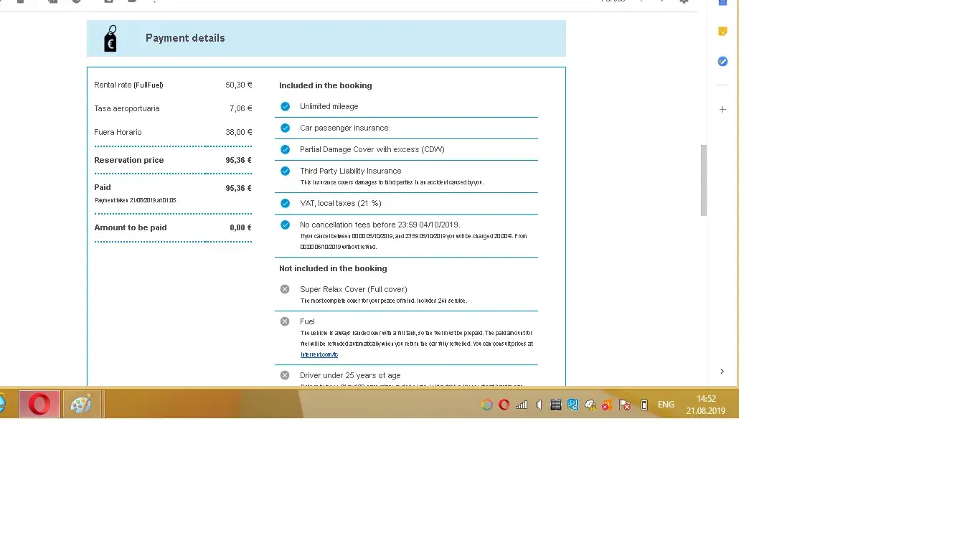Click the "Super Relax Cover (Full cover)" text

(354, 289)
